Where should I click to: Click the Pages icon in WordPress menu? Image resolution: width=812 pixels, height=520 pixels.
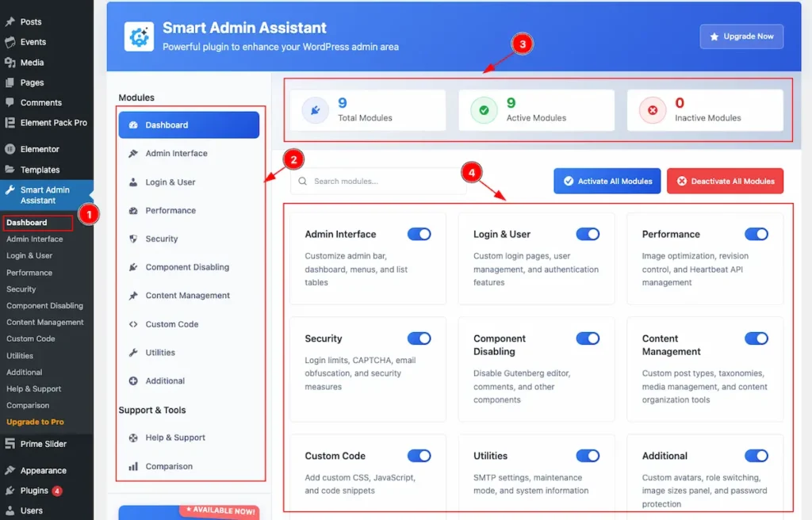click(10, 82)
